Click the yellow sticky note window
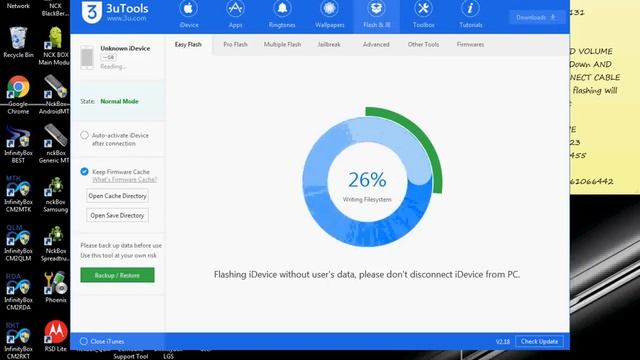The height and width of the screenshot is (360, 640). click(x=605, y=98)
